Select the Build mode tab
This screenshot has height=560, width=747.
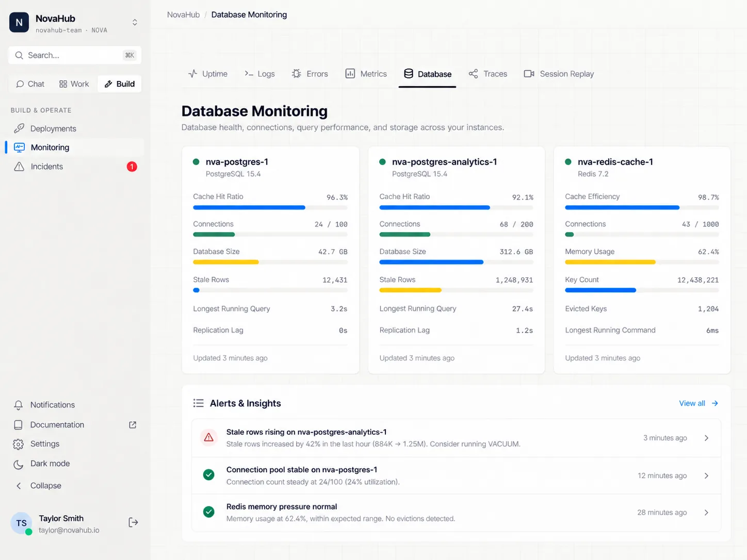[x=119, y=84]
